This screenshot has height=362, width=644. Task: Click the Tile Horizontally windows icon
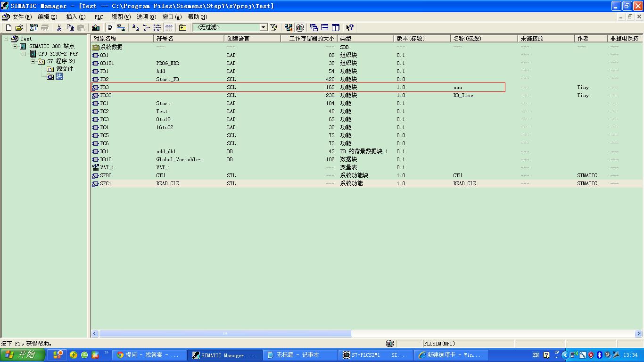(325, 28)
